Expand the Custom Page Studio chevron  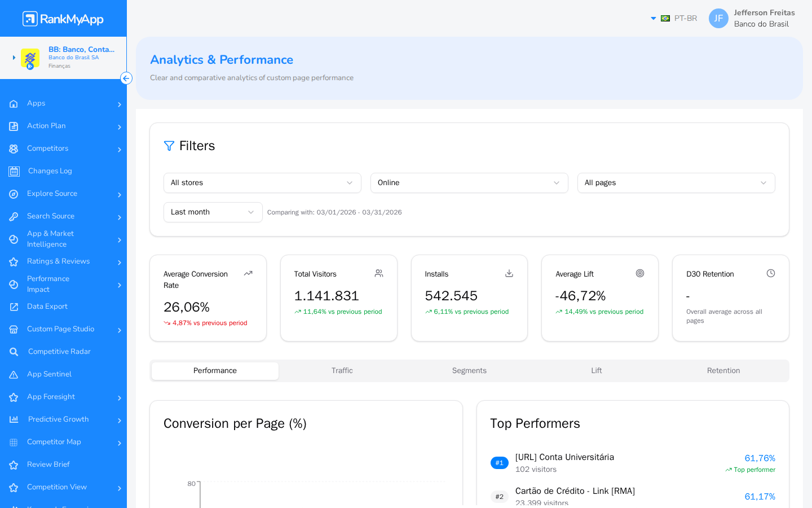[120, 330]
